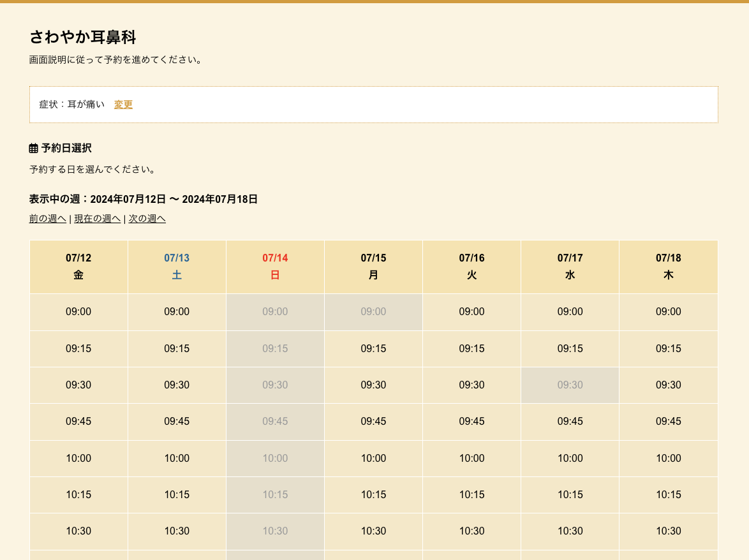Click the 07/18 木 column header
Image resolution: width=749 pixels, height=560 pixels.
click(668, 267)
